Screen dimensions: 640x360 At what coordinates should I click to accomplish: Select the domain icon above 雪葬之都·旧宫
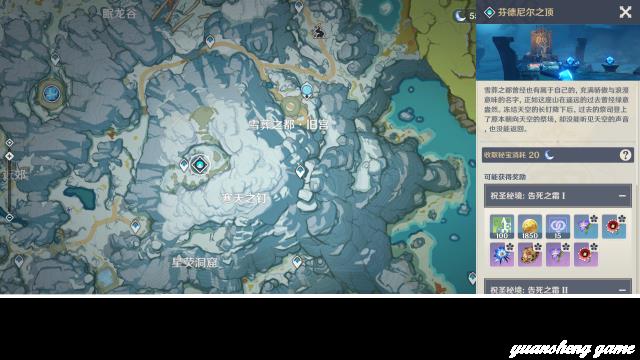[x=307, y=89]
